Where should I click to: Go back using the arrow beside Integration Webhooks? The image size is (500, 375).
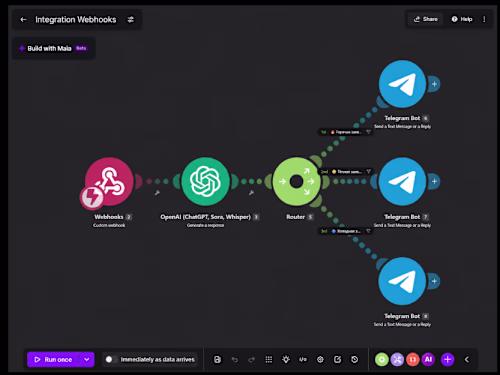click(23, 20)
